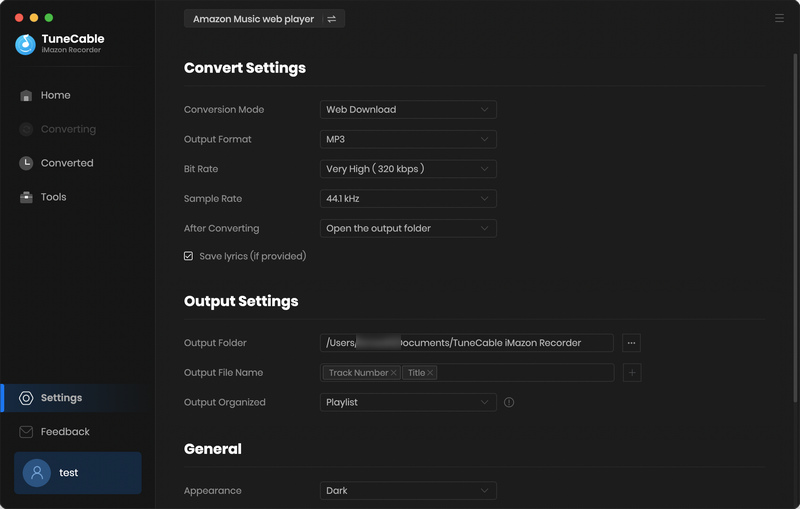Open the Appearance dropdown
The height and width of the screenshot is (509, 800).
tap(408, 491)
